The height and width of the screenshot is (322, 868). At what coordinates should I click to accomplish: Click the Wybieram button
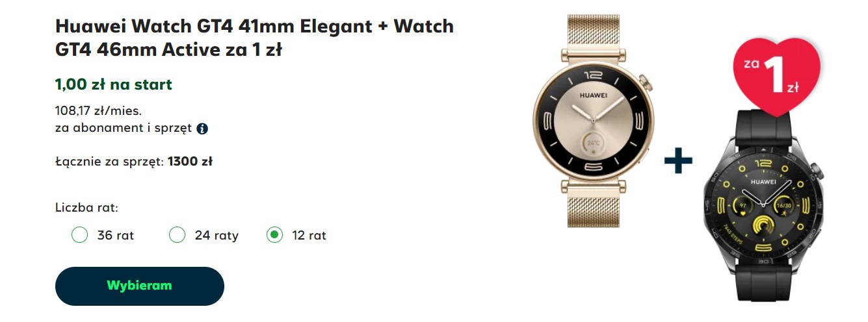[140, 286]
